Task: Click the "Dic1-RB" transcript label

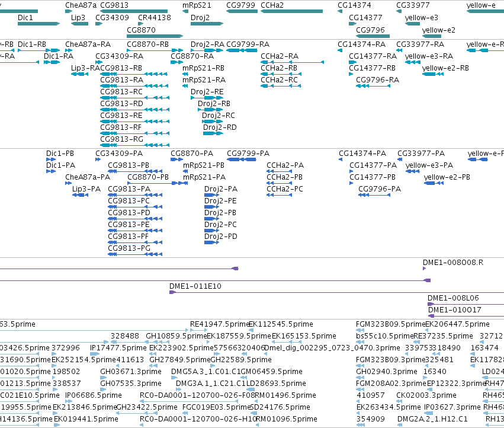Action: [32, 44]
